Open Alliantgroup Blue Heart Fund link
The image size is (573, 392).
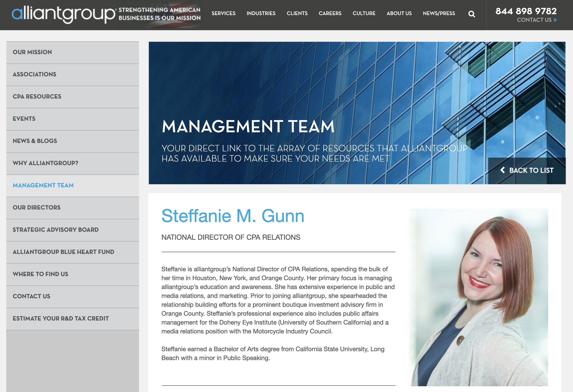[x=72, y=252]
